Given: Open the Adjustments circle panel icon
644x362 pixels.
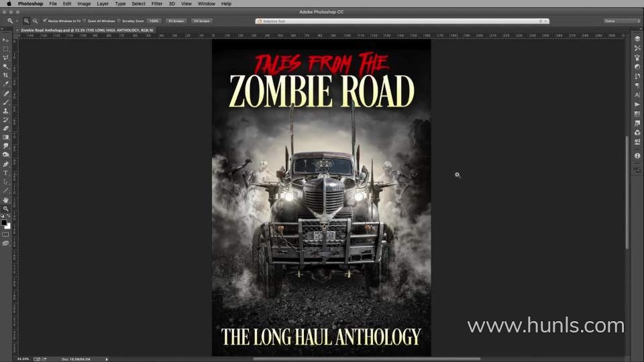Looking at the screenshot, I should [x=637, y=66].
